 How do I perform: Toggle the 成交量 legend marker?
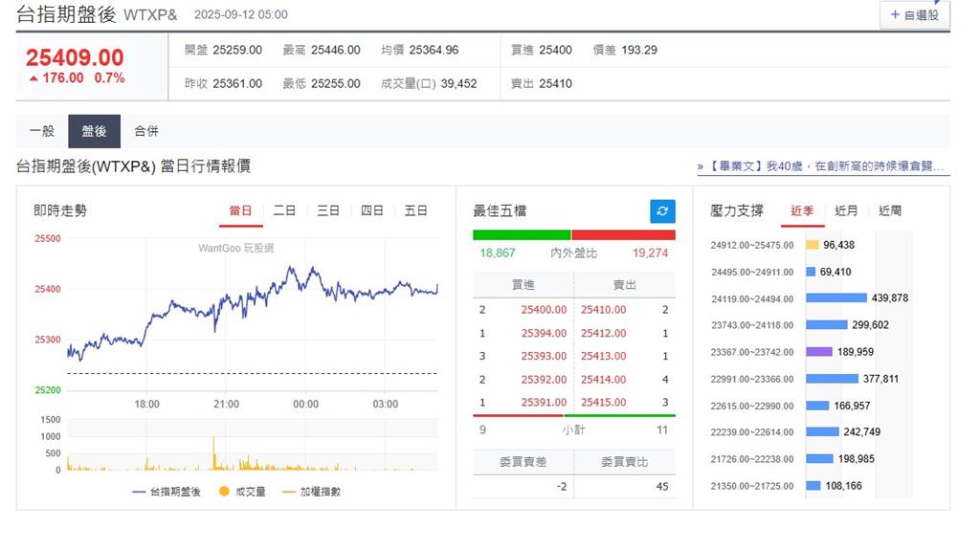point(243,492)
